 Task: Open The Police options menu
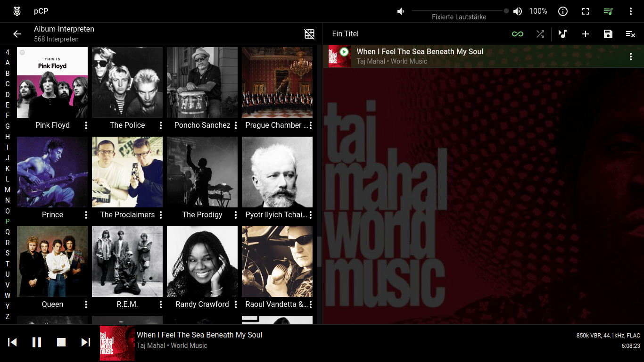(x=161, y=125)
